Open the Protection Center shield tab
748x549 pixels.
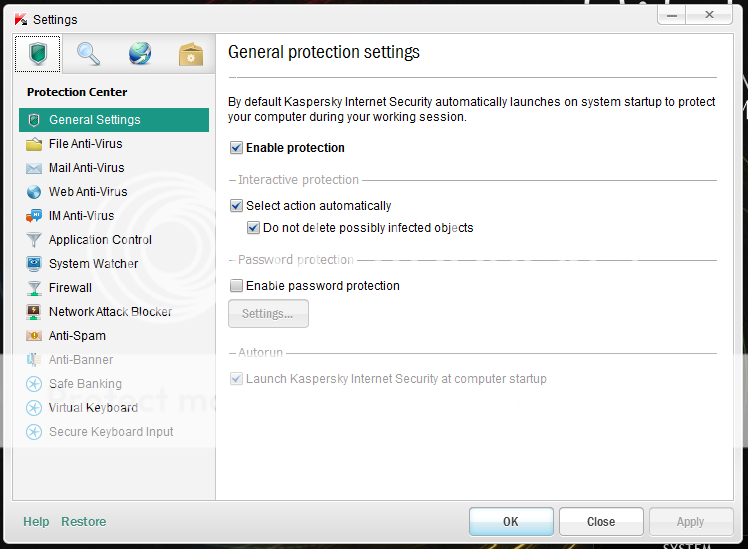(38, 53)
